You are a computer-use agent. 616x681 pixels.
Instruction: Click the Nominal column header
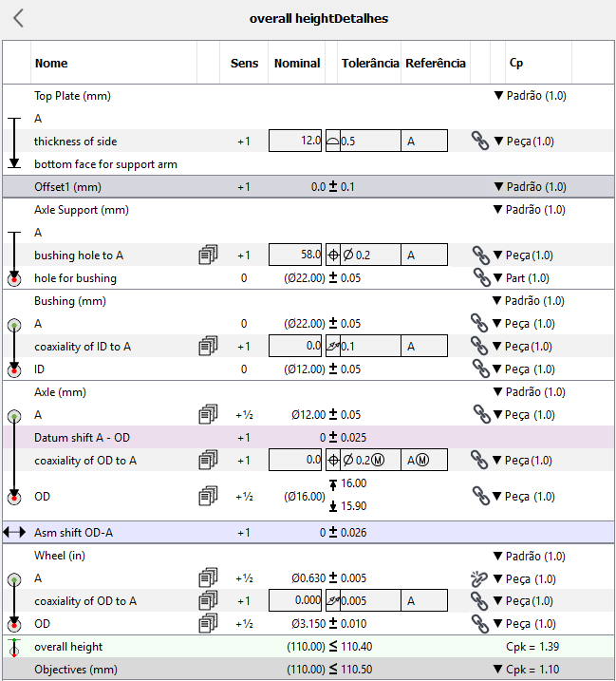[297, 64]
